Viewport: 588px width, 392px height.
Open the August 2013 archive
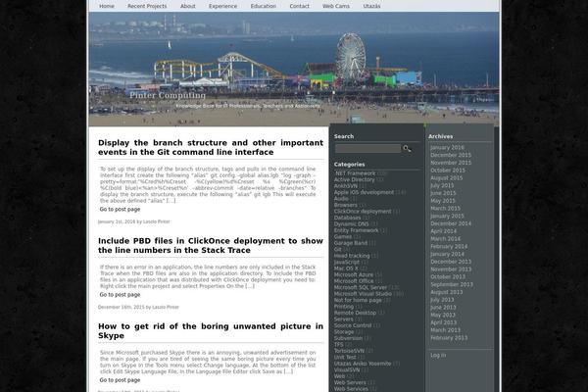(x=447, y=292)
